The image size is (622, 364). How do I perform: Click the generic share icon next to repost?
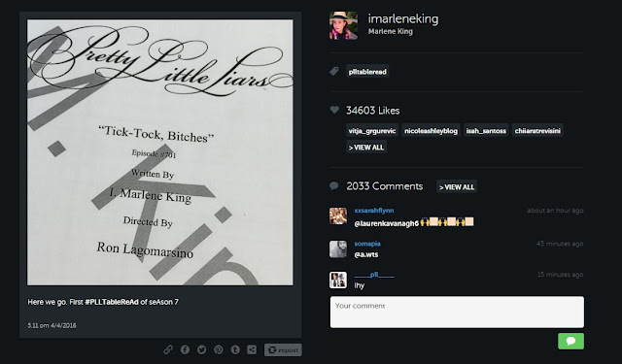(252, 349)
